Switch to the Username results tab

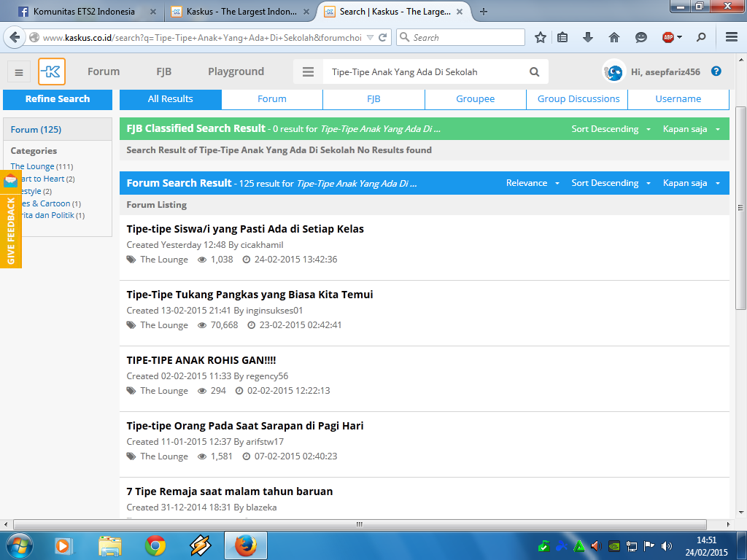point(678,99)
